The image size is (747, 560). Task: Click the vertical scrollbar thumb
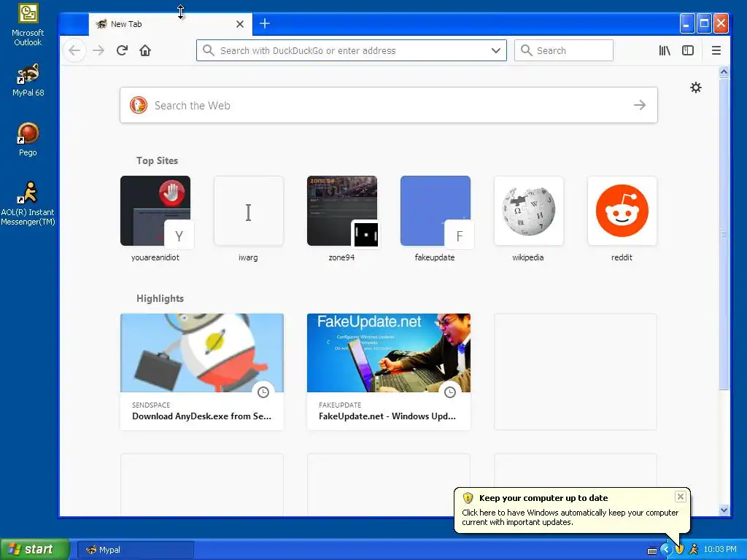724,233
